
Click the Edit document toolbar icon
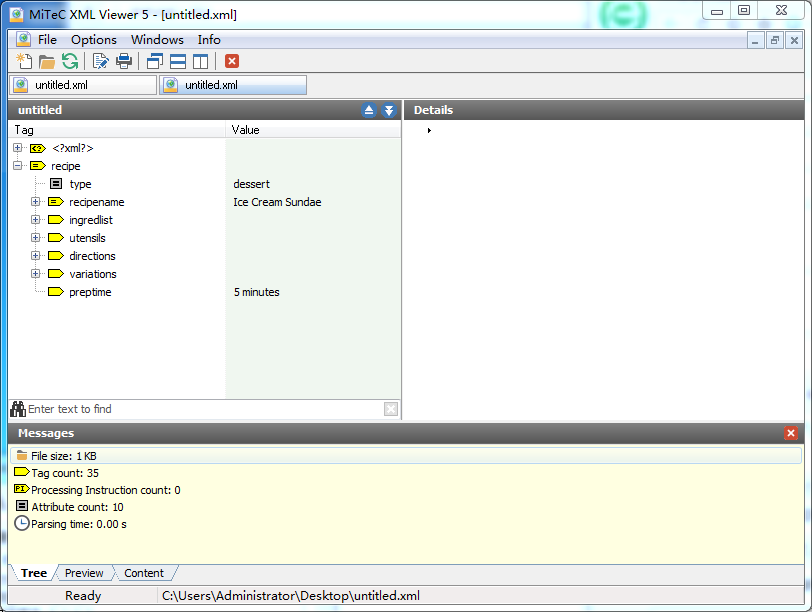(x=101, y=61)
